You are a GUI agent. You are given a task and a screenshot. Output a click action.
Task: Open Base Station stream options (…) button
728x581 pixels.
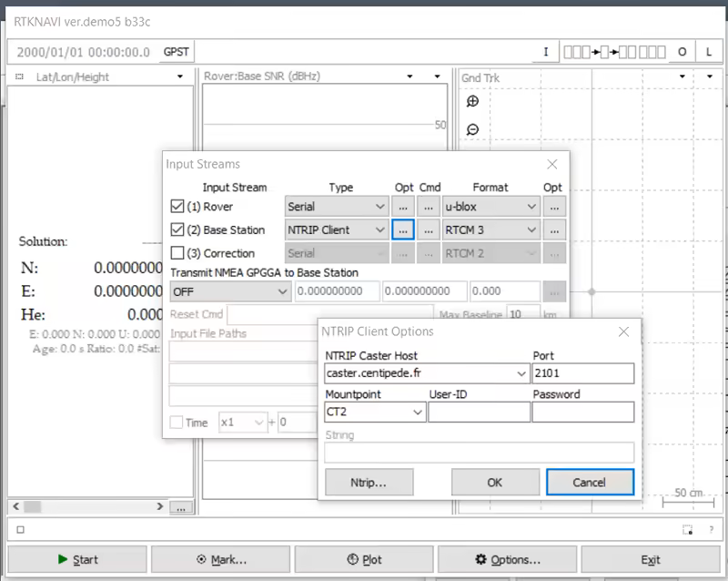tap(403, 230)
